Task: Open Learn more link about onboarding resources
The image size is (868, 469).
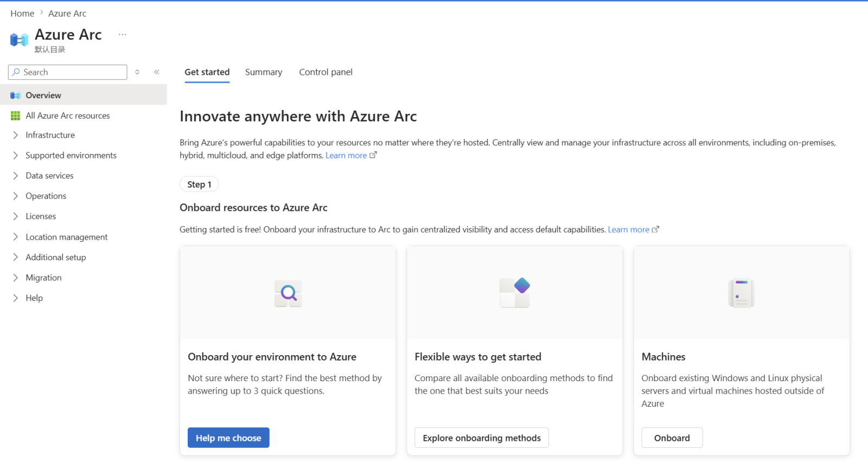Action: [x=629, y=230]
